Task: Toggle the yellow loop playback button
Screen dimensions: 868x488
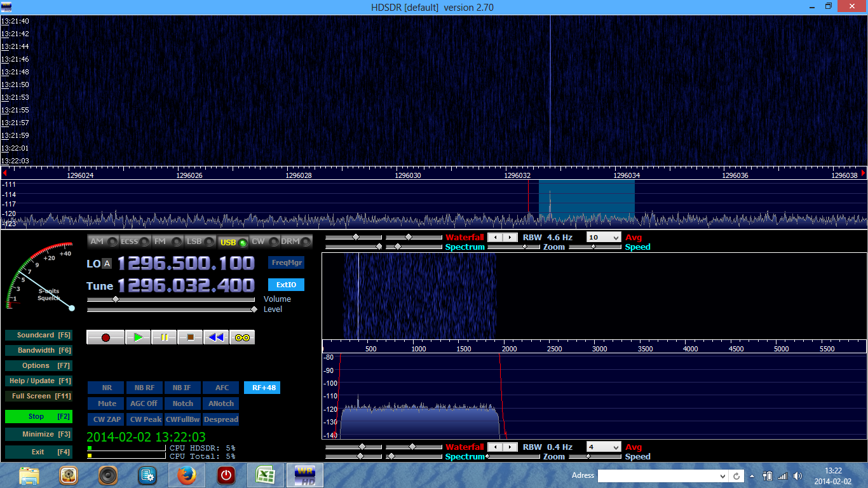Action: pyautogui.click(x=242, y=337)
